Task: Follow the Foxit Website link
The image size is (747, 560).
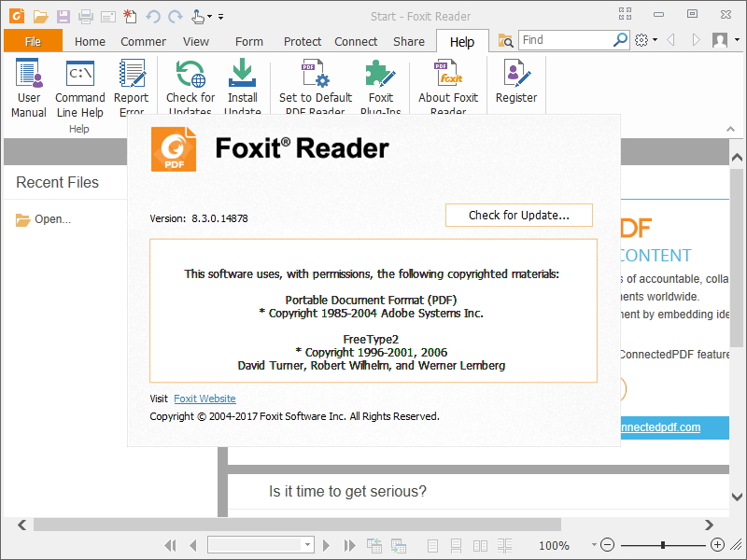Action: coord(204,399)
